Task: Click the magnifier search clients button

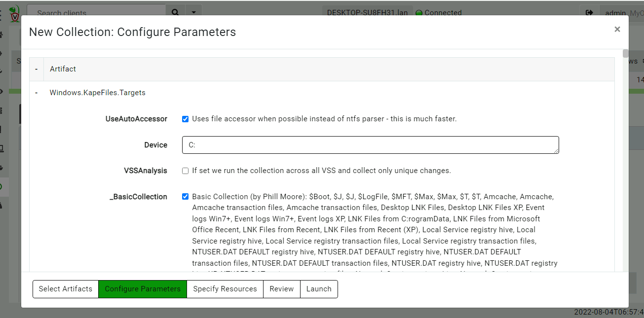Action: click(x=175, y=12)
